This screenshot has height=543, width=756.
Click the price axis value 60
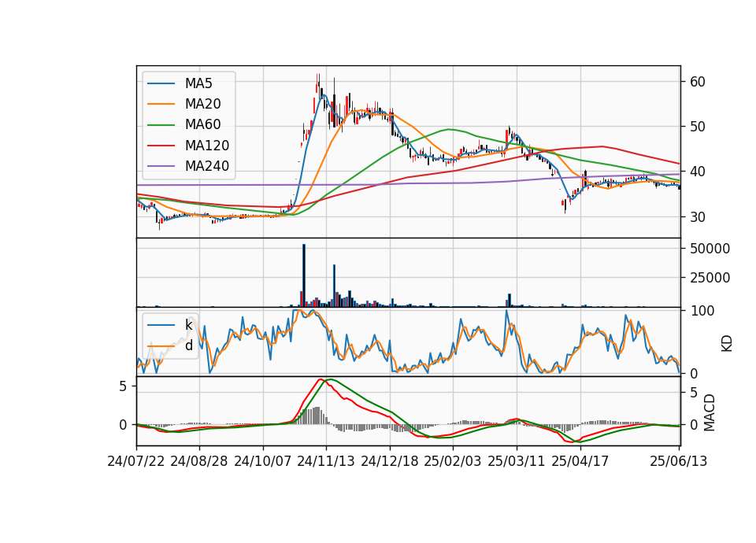(698, 82)
